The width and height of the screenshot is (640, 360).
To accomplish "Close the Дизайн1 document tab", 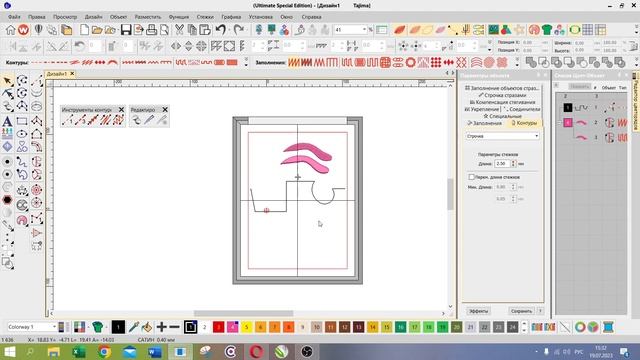I will tap(72, 73).
